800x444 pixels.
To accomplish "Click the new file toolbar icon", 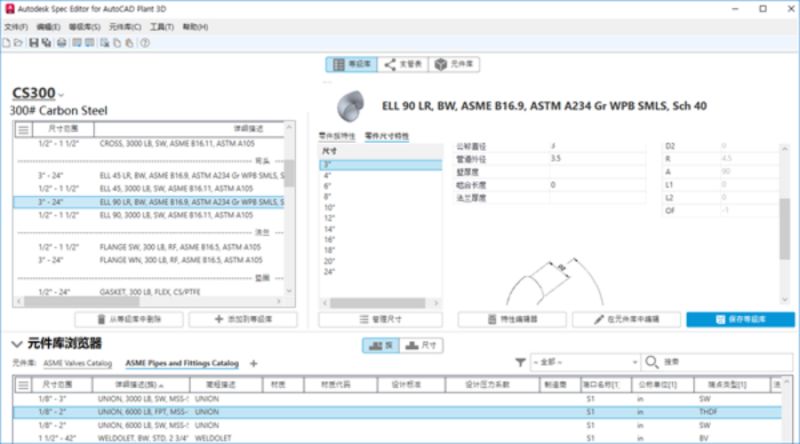I will pyautogui.click(x=6, y=43).
